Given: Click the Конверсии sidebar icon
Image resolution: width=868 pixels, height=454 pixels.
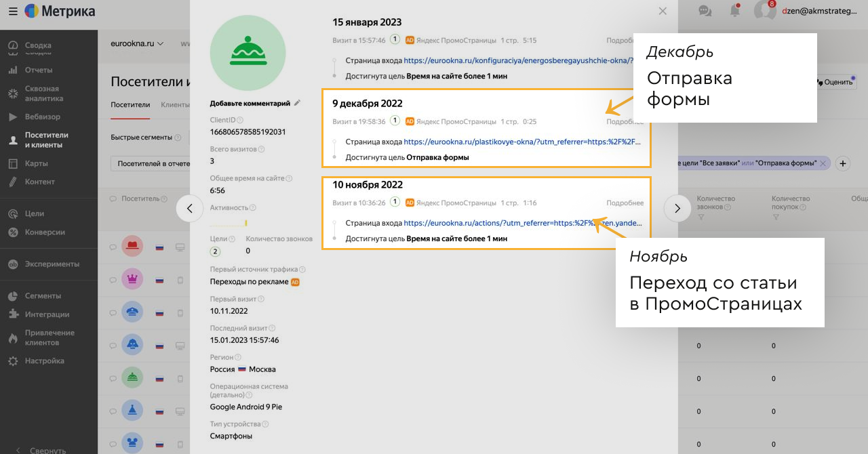Looking at the screenshot, I should click(x=12, y=232).
